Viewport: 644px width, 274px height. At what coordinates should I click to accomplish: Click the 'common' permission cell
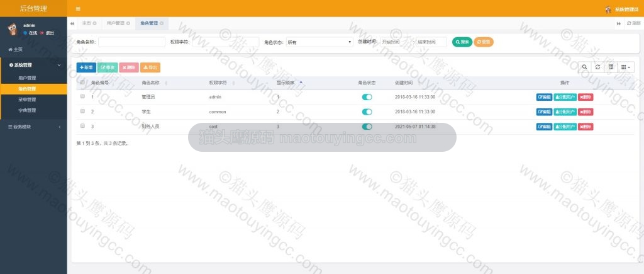click(217, 112)
